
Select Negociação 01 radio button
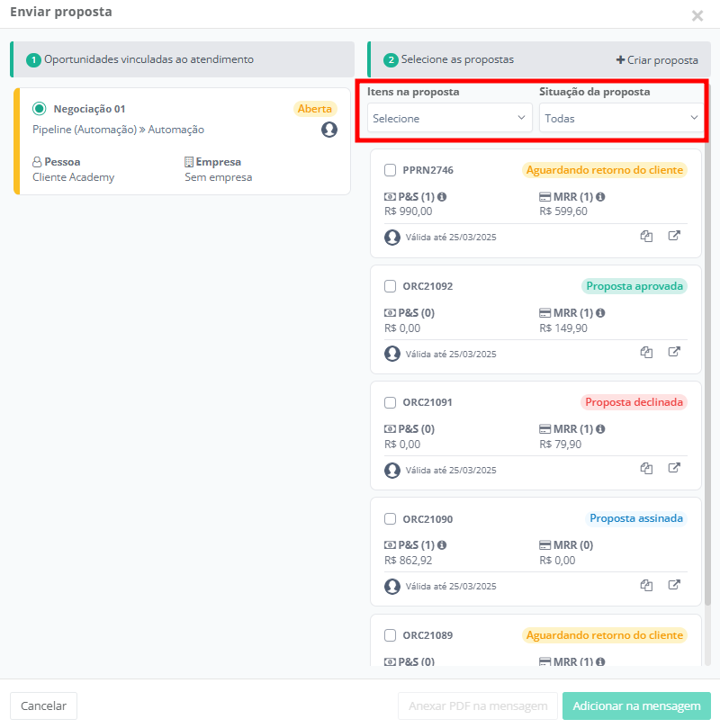(39, 109)
